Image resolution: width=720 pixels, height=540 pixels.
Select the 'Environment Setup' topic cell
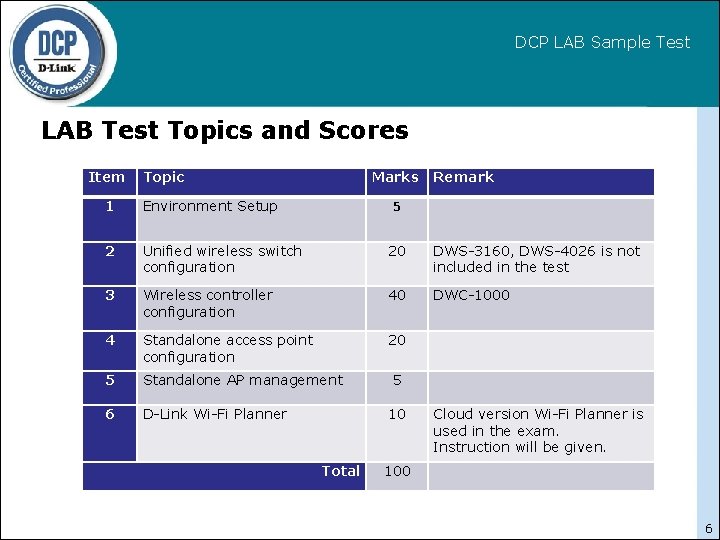point(251,219)
